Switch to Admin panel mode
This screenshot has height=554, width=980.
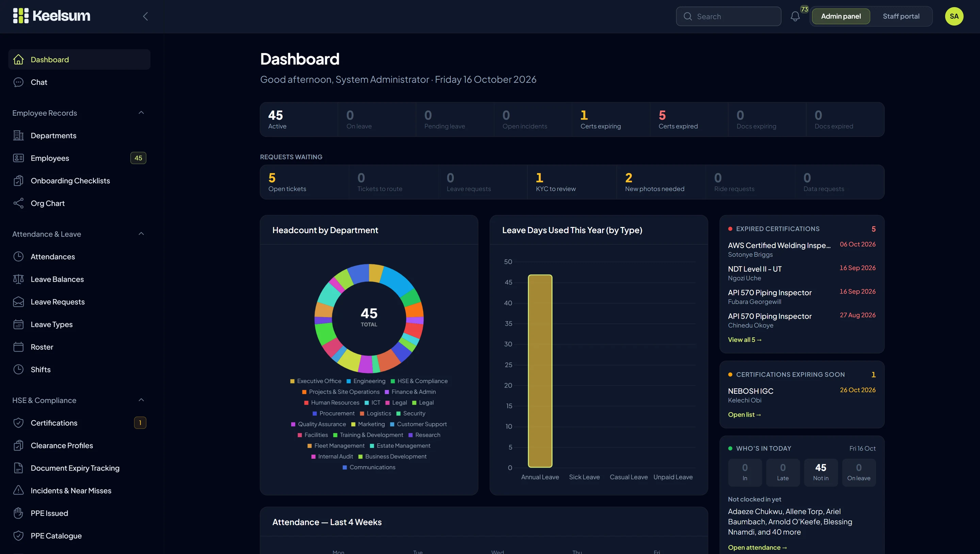(x=841, y=16)
